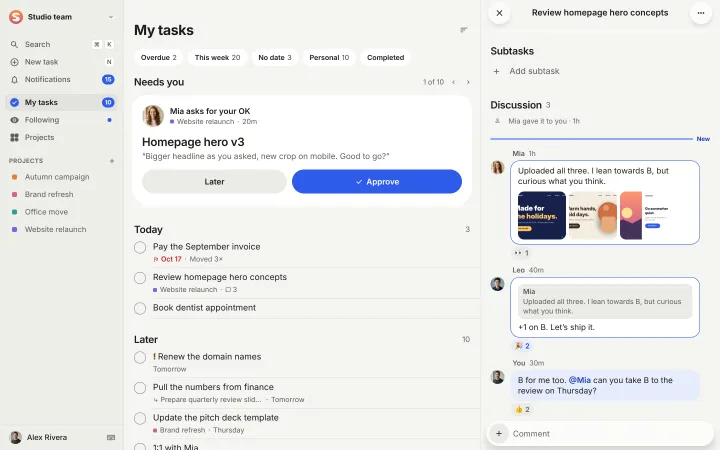Click Mia's avatar in the discussion thread

[x=497, y=167]
